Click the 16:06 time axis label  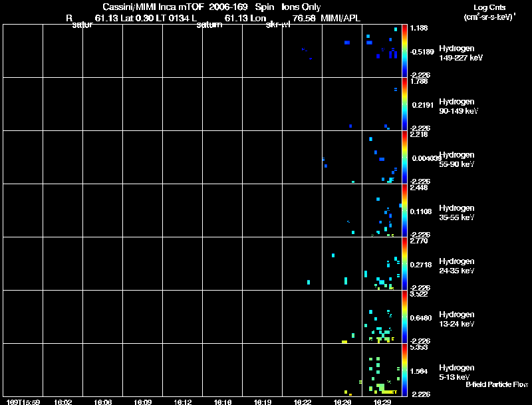click(x=103, y=402)
